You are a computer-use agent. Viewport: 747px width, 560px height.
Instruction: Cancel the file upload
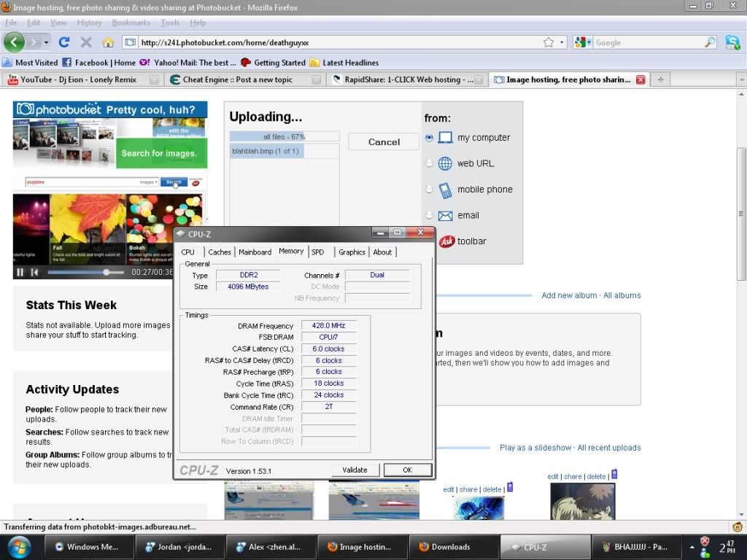pos(384,141)
